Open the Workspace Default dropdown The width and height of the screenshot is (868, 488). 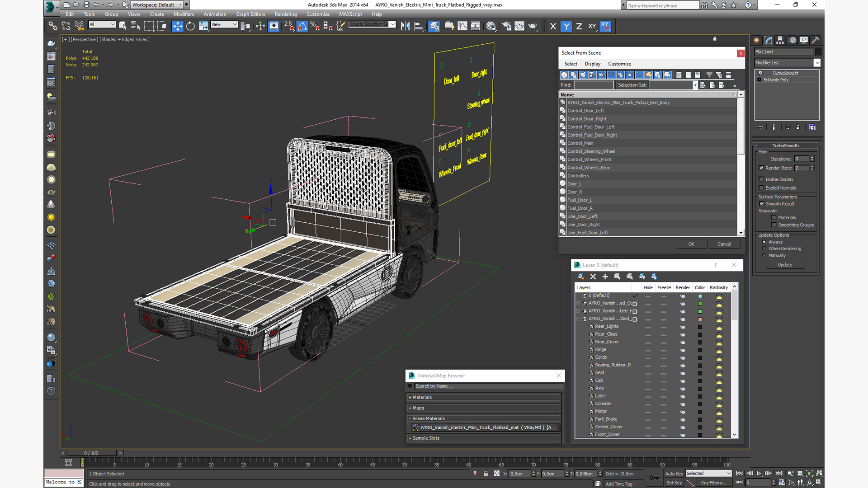156,5
